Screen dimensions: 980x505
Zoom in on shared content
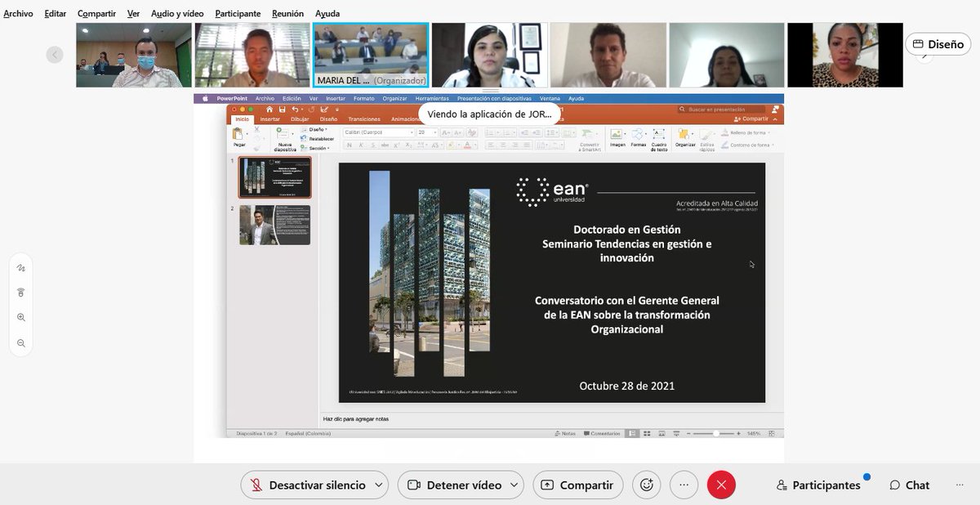click(21, 317)
